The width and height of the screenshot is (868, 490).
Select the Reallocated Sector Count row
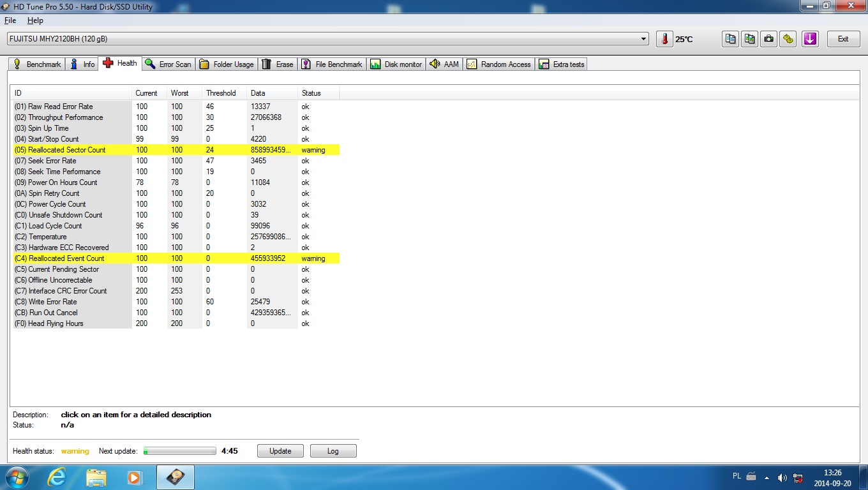(176, 150)
